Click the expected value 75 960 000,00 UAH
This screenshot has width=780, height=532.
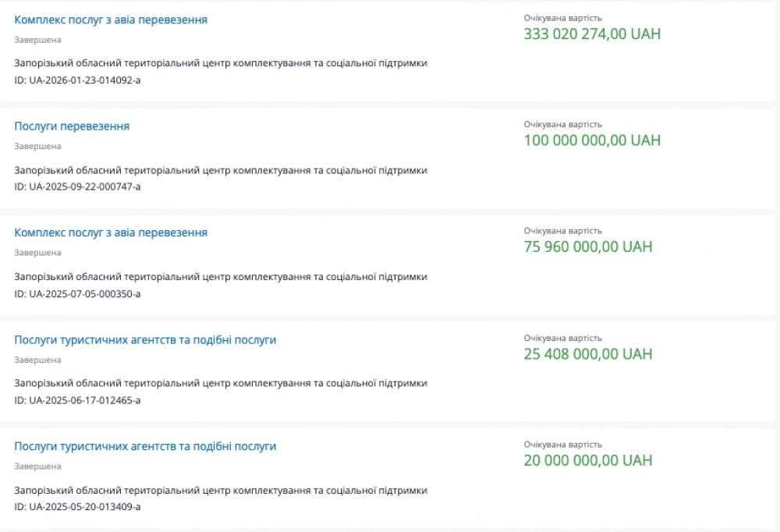pyautogui.click(x=588, y=247)
